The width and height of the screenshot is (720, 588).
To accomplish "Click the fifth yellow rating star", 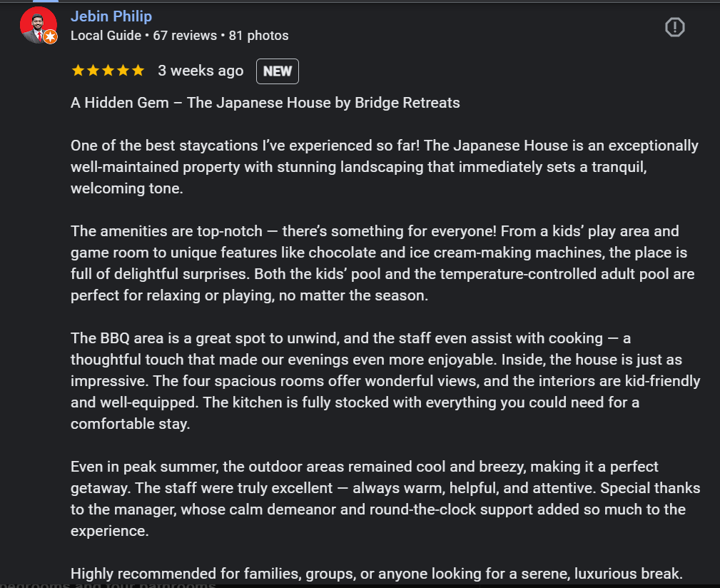I will tap(138, 71).
